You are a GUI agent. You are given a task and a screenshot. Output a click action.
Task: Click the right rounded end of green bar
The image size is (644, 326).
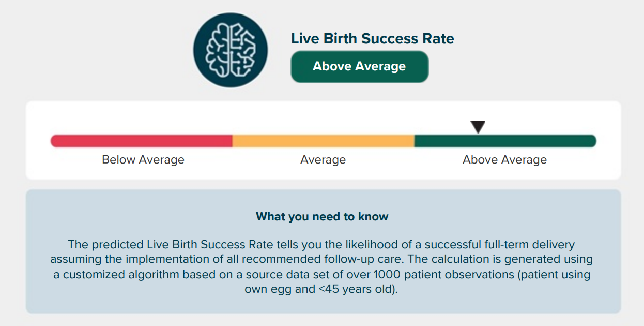click(592, 141)
